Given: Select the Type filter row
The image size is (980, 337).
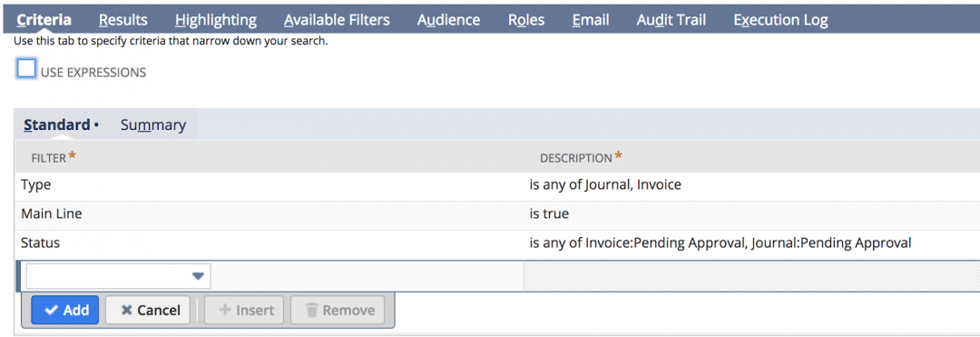Looking at the screenshot, I should [497, 185].
